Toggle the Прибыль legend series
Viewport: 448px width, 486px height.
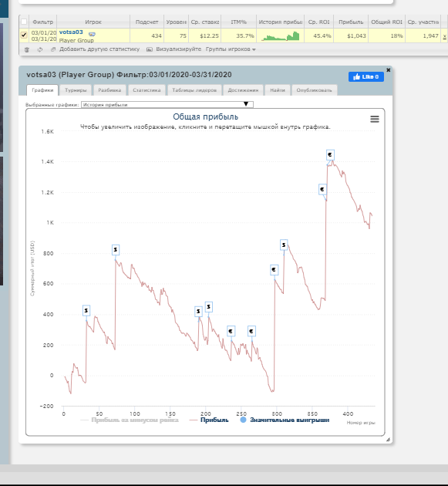click(210, 420)
